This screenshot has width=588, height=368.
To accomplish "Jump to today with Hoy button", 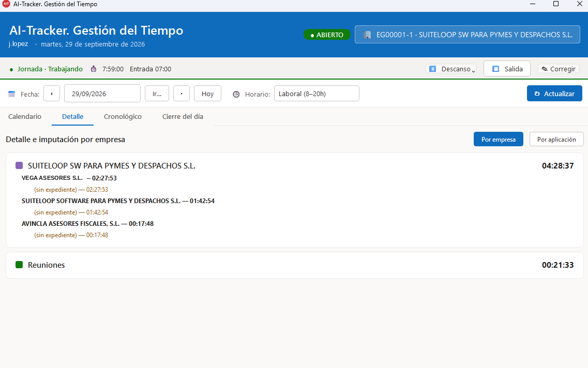I will point(208,94).
